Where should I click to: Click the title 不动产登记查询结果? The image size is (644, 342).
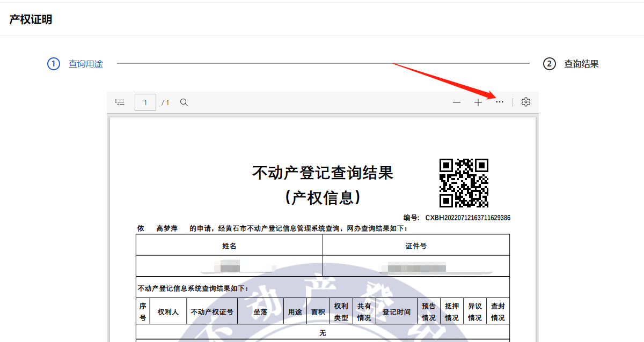[x=323, y=173]
